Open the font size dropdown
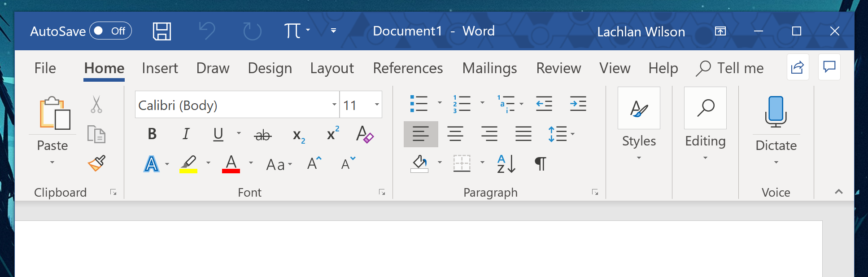The image size is (868, 277). pos(377,105)
